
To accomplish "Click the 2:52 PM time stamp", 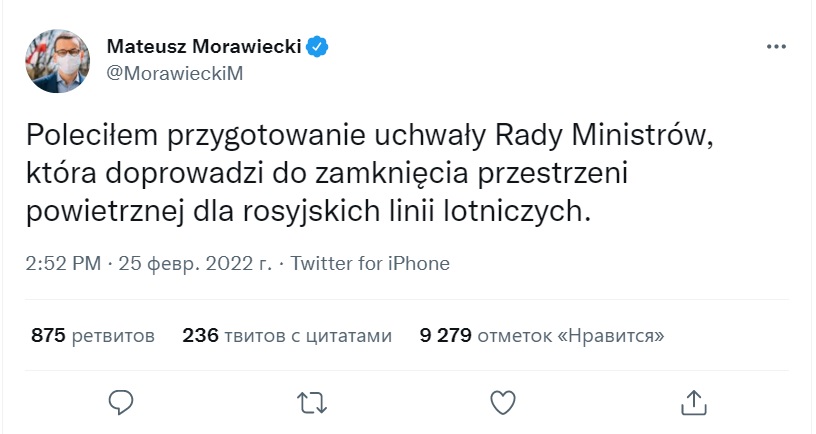I will [x=65, y=264].
